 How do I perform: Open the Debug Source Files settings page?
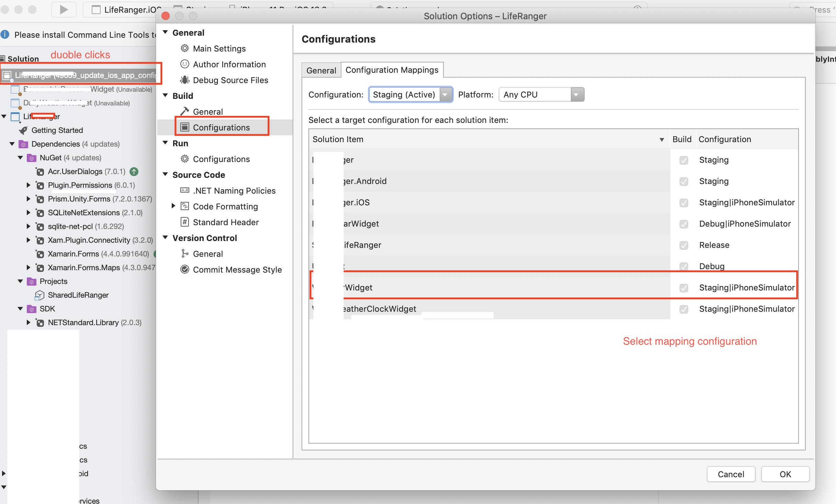(x=230, y=80)
